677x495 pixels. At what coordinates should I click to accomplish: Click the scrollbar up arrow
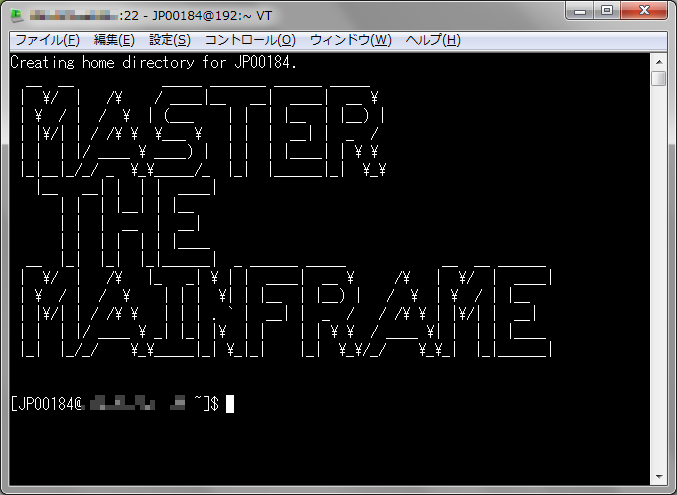659,62
